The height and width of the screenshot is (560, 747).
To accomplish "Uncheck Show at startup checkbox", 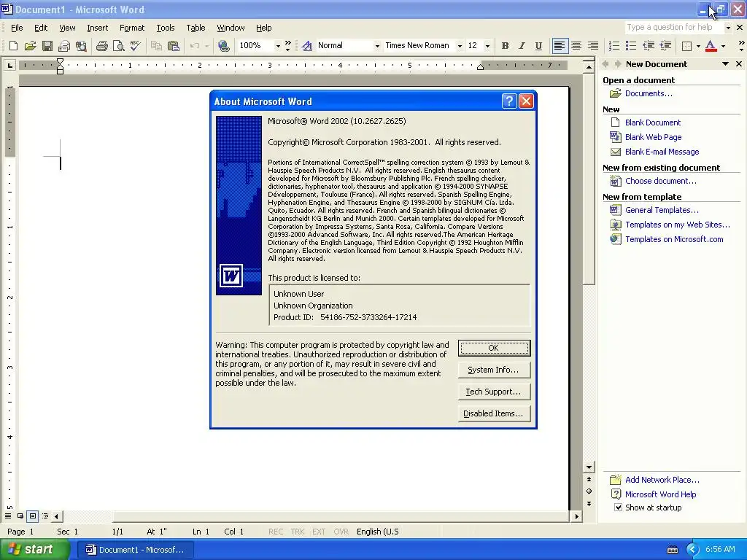I will pyautogui.click(x=618, y=507).
